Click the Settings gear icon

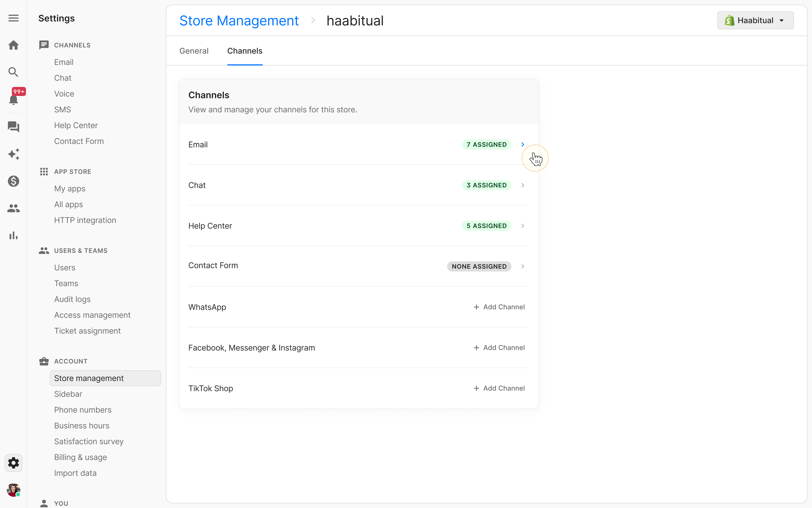pos(14,463)
